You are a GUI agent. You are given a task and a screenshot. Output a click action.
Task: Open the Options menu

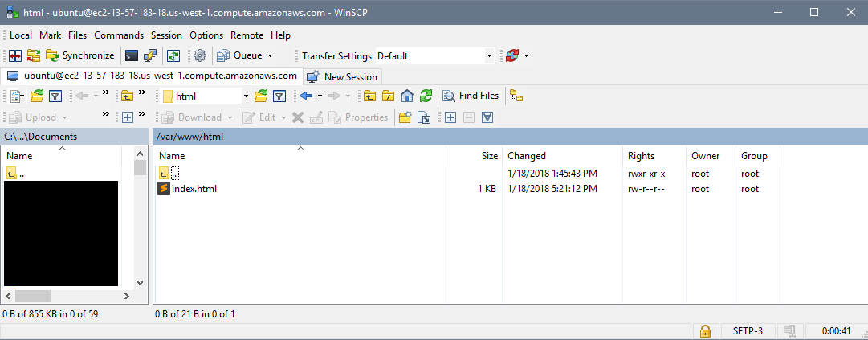pyautogui.click(x=206, y=35)
